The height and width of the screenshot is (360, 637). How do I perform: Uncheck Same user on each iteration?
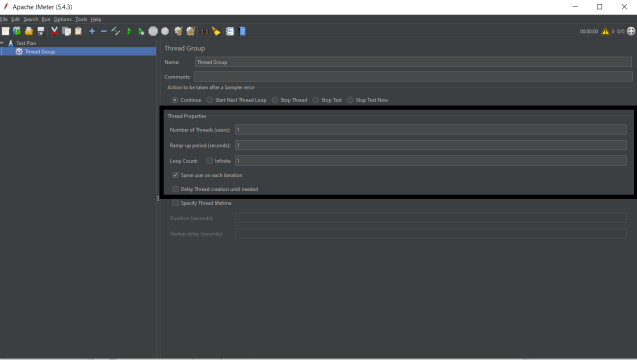(x=175, y=175)
